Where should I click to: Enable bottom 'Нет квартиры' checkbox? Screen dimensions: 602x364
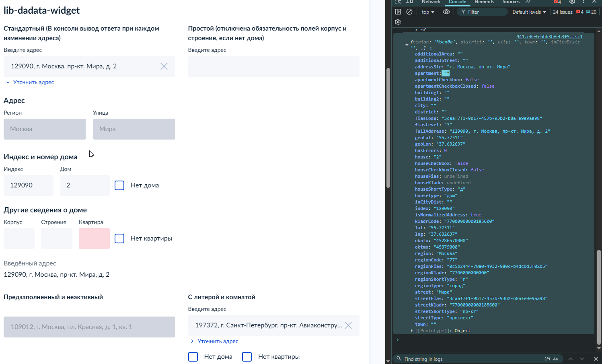point(247,357)
